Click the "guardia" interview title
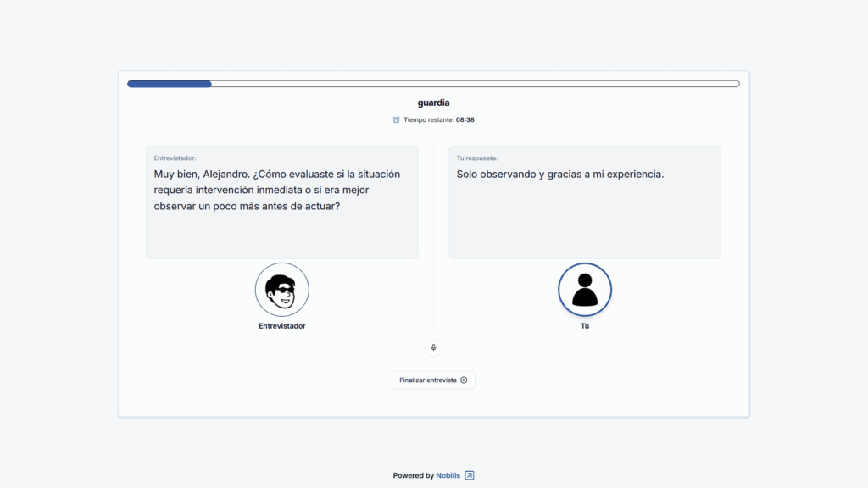Screen dimensions: 868x488 tap(433, 103)
